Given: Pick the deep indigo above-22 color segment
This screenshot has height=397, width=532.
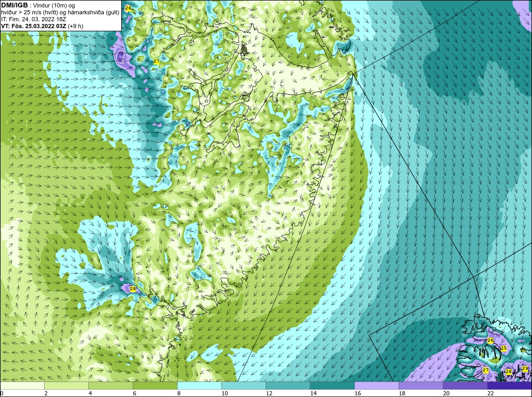Looking at the screenshot, I should (510, 386).
